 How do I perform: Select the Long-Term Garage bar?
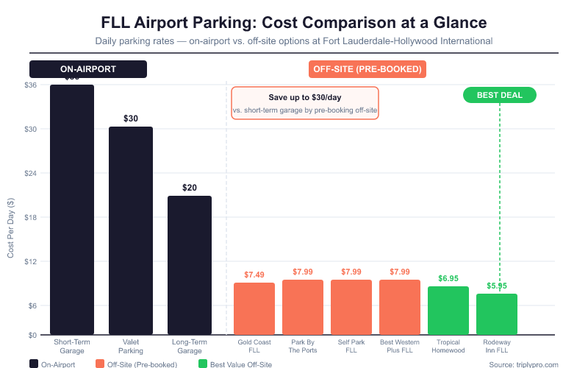[x=190, y=265]
